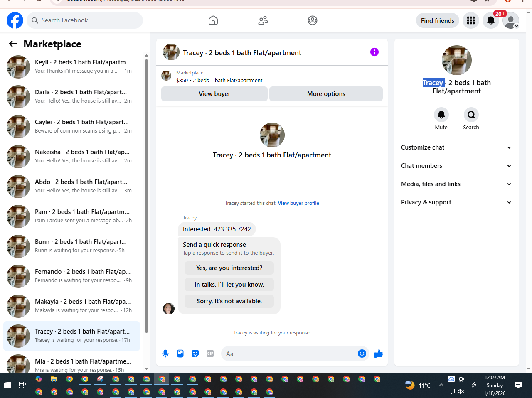The width and height of the screenshot is (532, 398).
Task: Expand Chat members section
Action: click(456, 166)
